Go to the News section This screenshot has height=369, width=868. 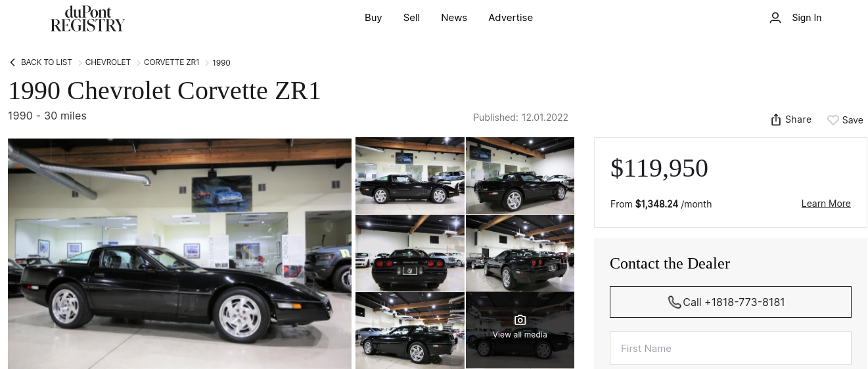tap(454, 18)
